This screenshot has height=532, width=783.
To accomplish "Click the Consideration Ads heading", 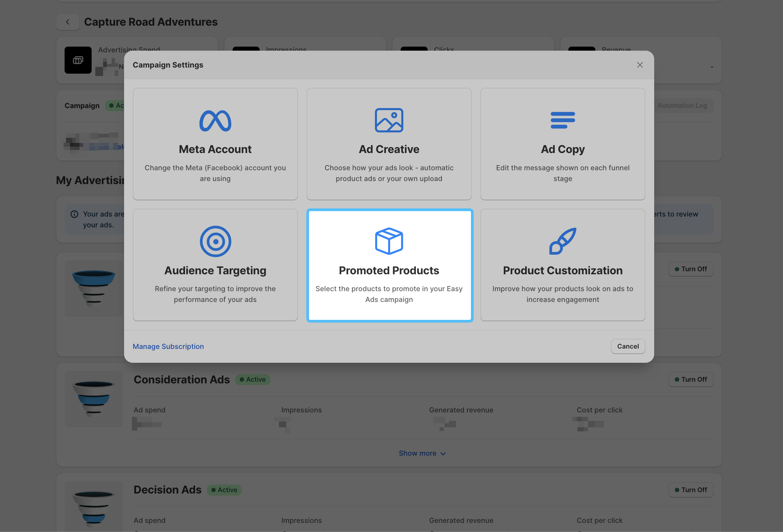I will tap(182, 380).
